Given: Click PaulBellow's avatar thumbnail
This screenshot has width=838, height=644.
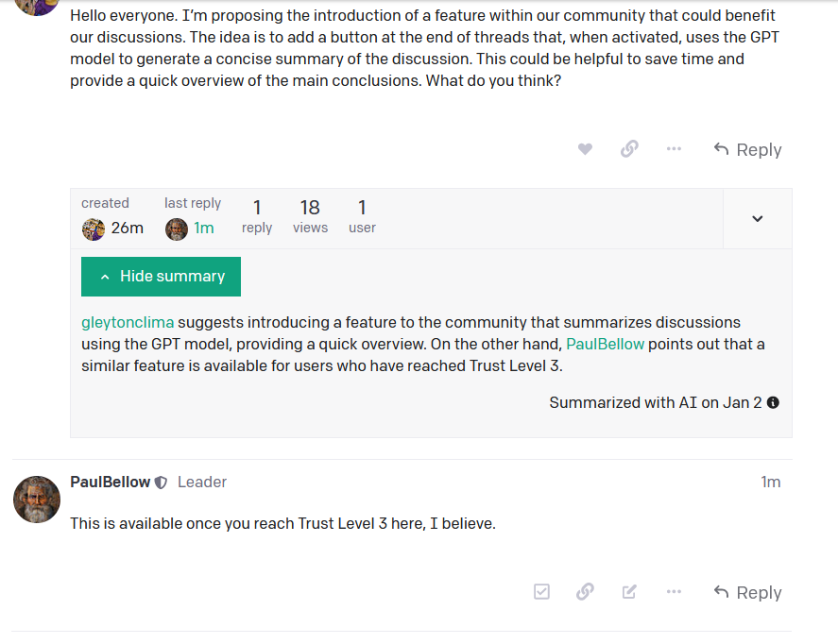Looking at the screenshot, I should (x=36, y=499).
